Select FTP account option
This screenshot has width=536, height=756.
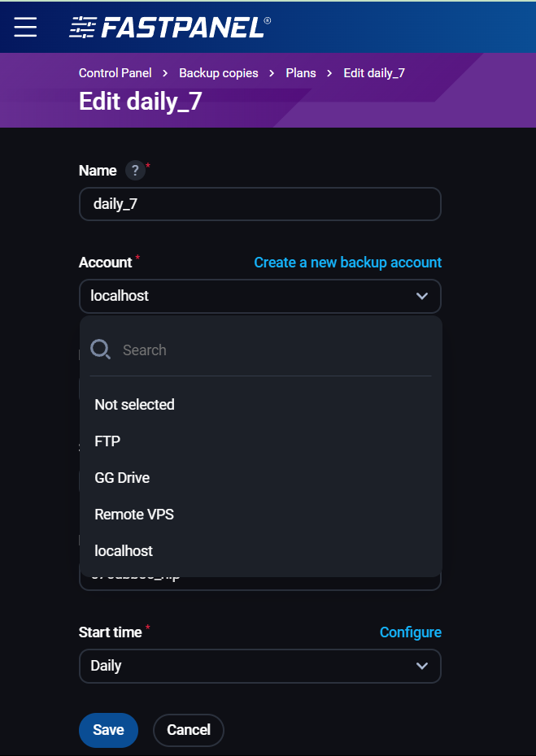coord(107,441)
